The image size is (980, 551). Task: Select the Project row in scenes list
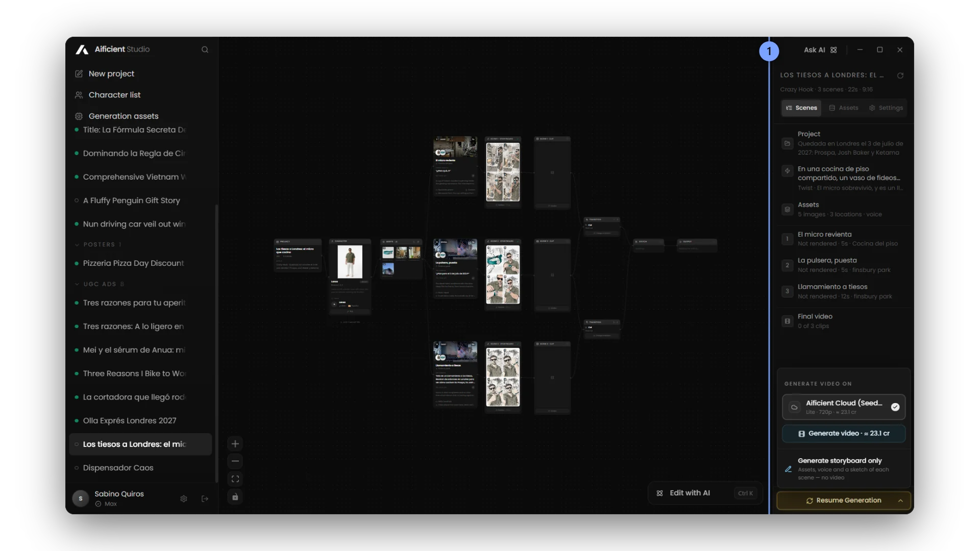844,143
